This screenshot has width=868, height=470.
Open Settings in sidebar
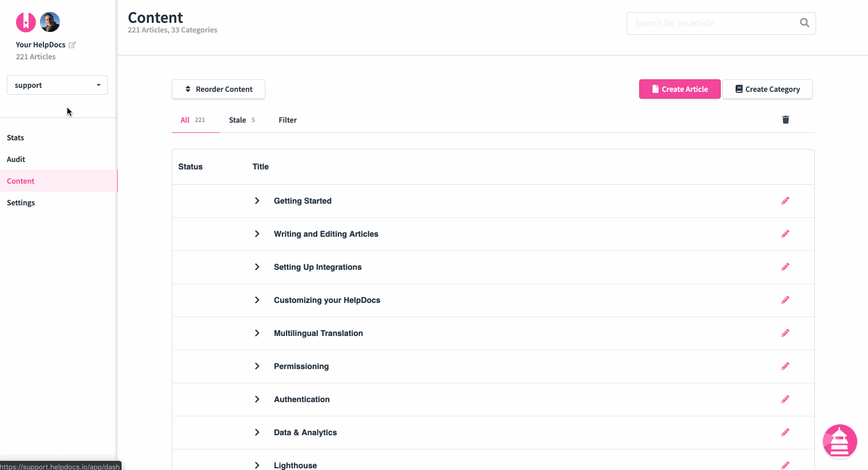(21, 202)
